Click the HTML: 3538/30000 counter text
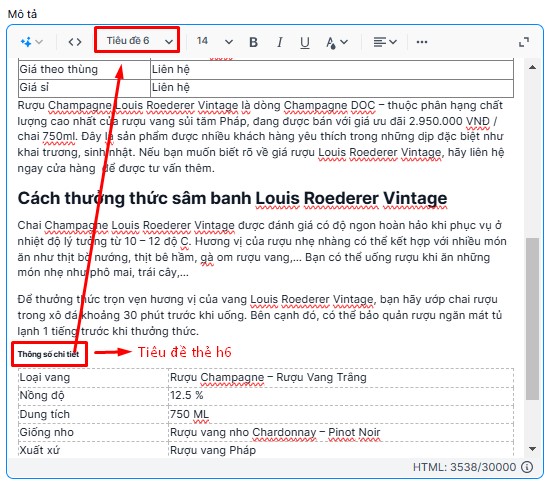The image size is (556, 494). (x=465, y=467)
